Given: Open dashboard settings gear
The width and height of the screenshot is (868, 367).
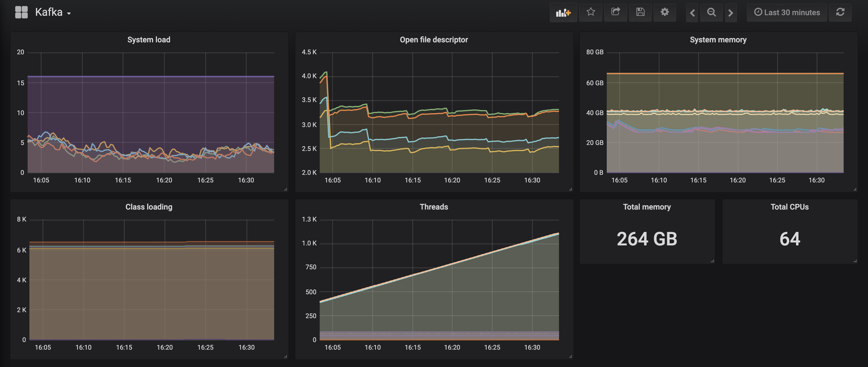Looking at the screenshot, I should 665,12.
